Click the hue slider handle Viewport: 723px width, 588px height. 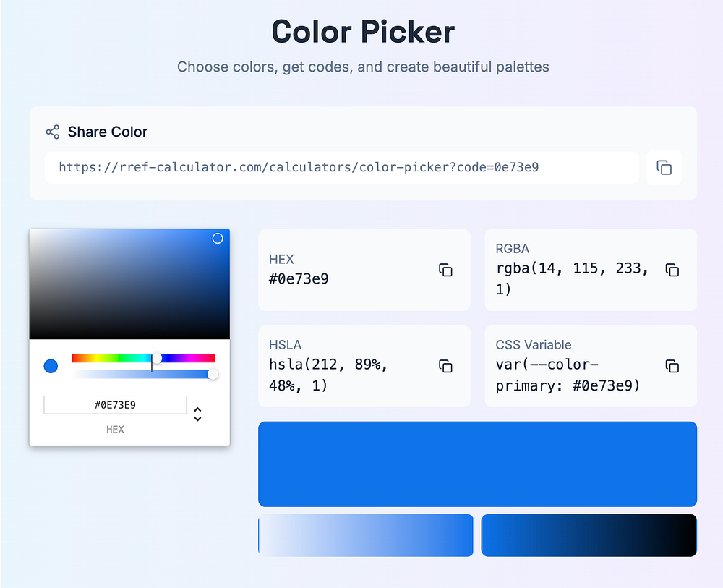pos(157,358)
